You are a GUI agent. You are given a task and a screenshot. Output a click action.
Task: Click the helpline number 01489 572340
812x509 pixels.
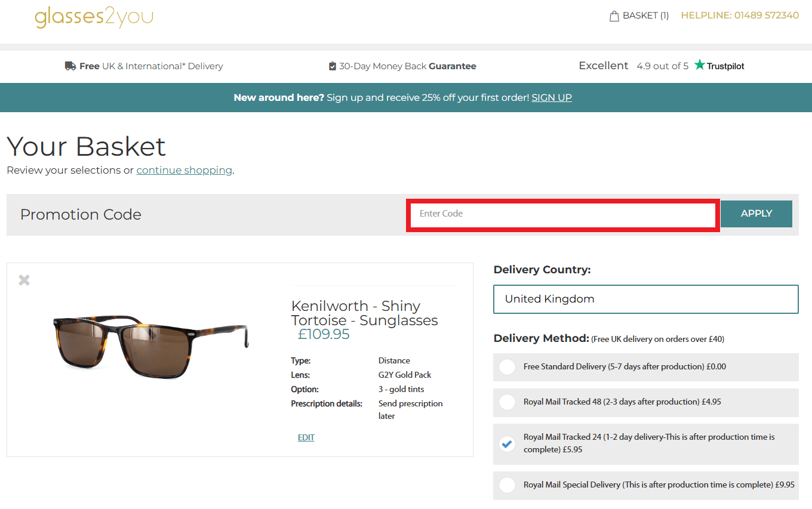click(x=767, y=16)
